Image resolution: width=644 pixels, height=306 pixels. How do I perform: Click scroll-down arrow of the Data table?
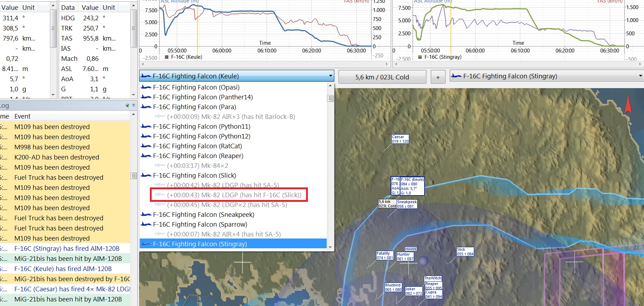133,95
